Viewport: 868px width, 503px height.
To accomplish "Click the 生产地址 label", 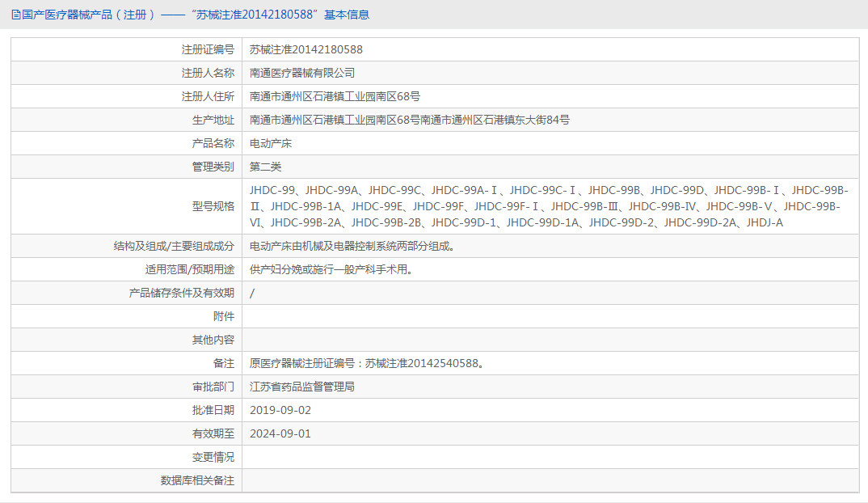I will (213, 120).
